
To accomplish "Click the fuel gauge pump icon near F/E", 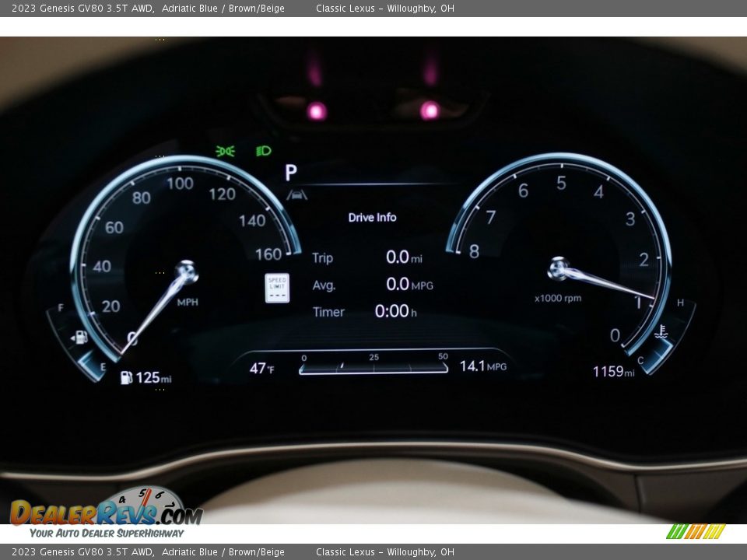I will 79,337.
